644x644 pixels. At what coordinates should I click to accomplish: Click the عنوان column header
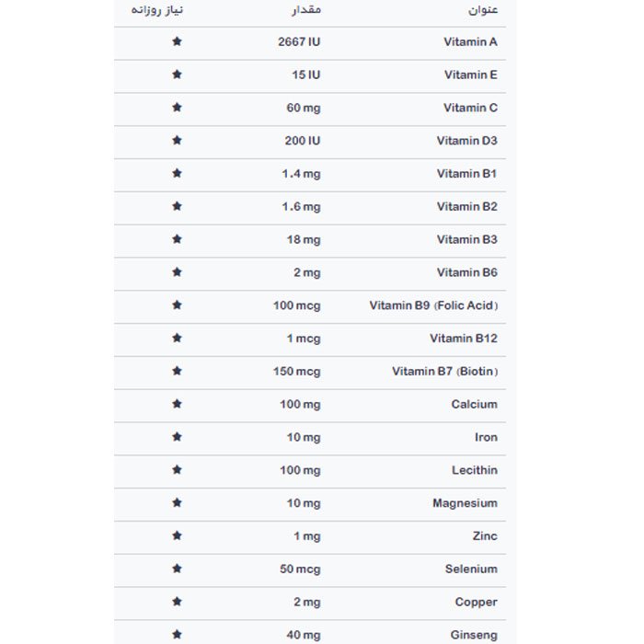pyautogui.click(x=482, y=10)
